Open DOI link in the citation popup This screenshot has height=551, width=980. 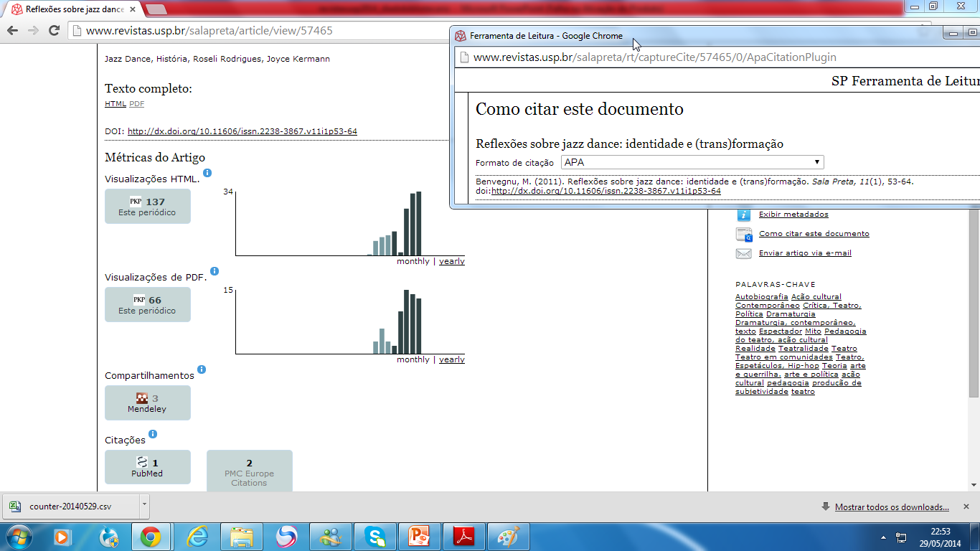click(x=606, y=191)
